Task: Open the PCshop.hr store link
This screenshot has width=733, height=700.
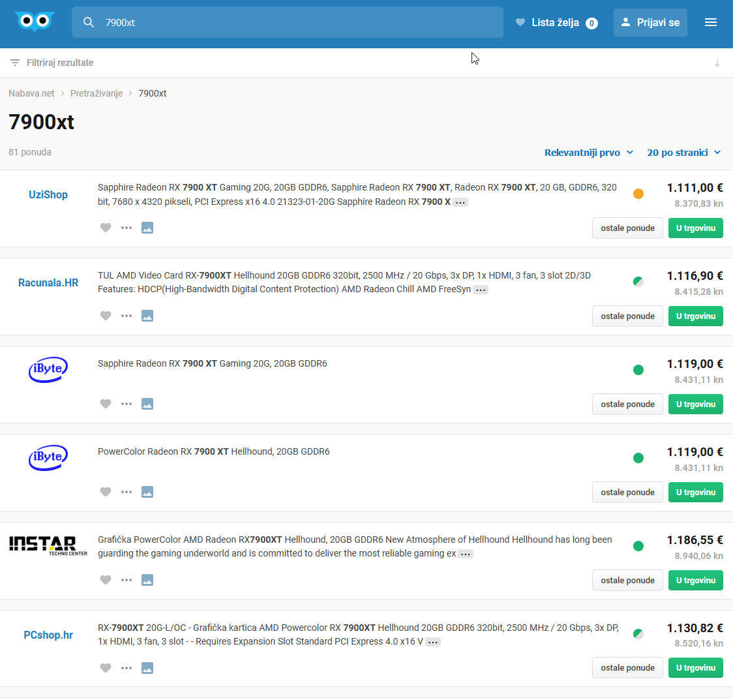Action: click(48, 635)
